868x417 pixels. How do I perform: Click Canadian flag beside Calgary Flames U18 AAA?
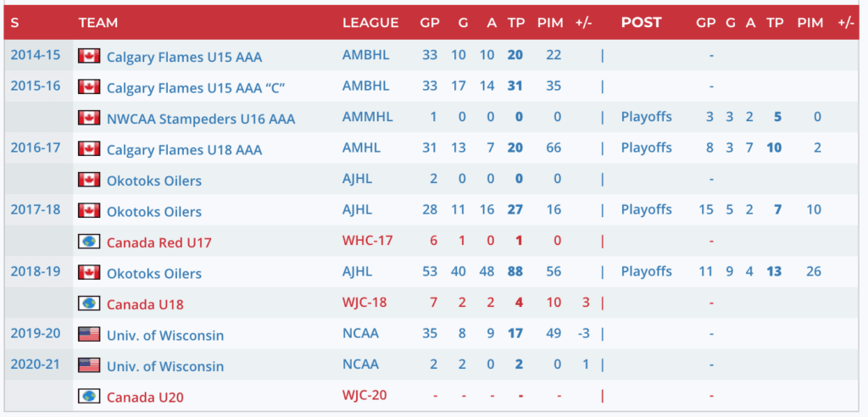[89, 149]
